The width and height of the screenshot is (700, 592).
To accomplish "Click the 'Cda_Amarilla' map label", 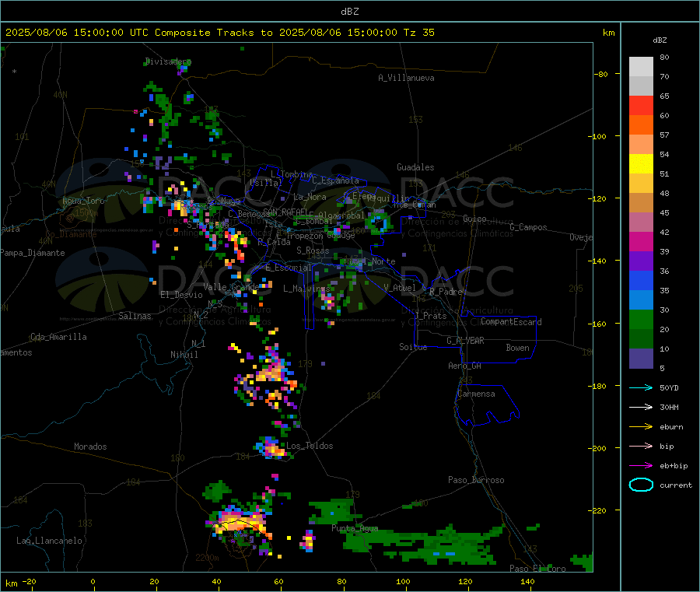I will [x=58, y=337].
